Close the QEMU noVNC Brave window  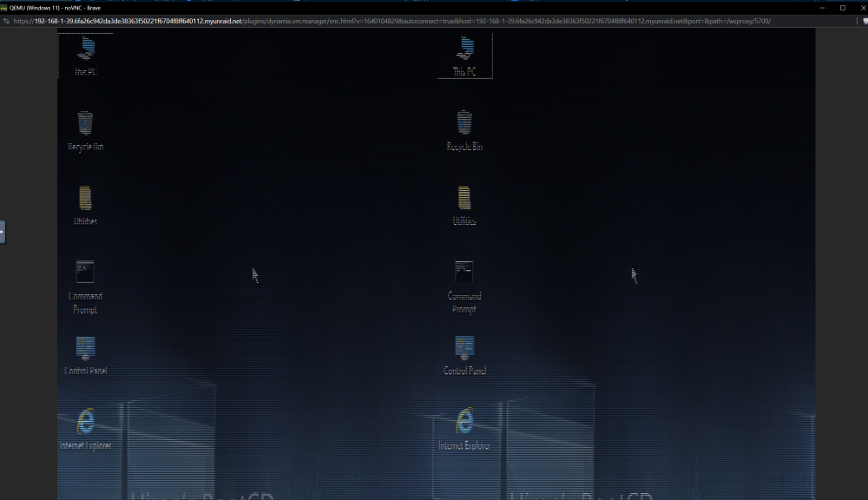coord(863,8)
